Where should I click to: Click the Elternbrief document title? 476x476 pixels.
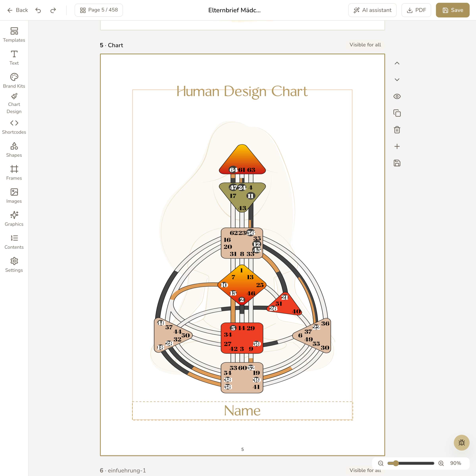tap(234, 10)
